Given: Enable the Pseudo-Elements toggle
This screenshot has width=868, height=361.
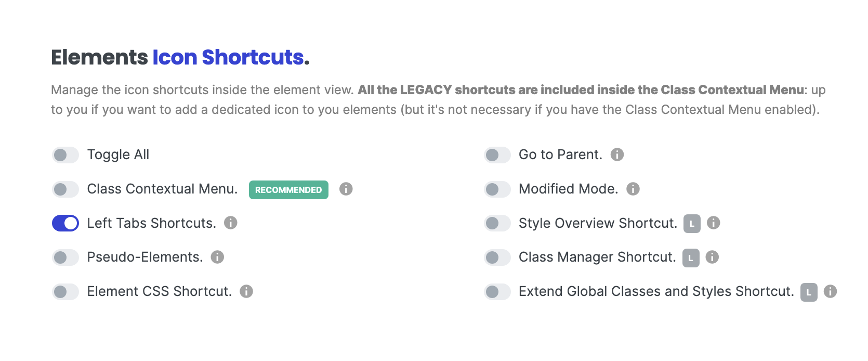Looking at the screenshot, I should coord(65,257).
